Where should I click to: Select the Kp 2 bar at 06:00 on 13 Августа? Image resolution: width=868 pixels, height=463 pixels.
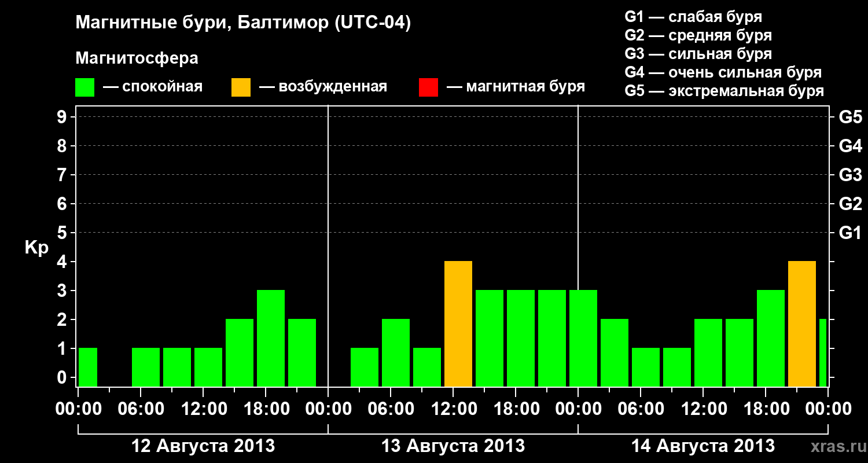point(396,352)
